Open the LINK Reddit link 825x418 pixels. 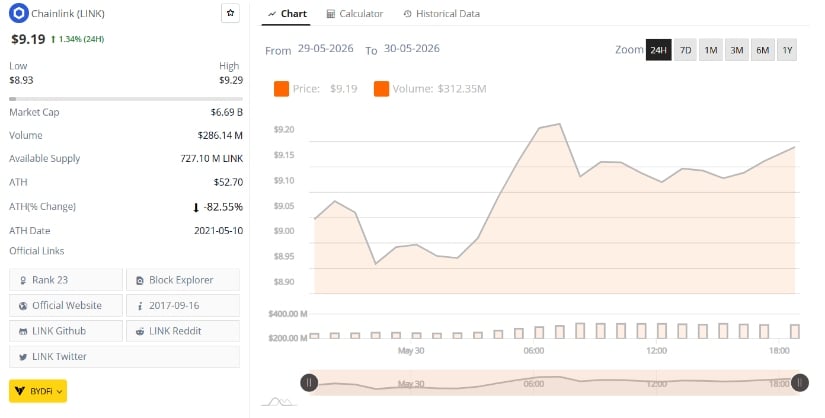point(183,331)
